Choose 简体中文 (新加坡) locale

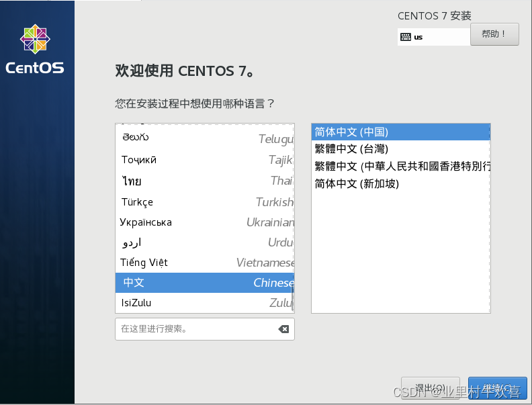click(401, 184)
